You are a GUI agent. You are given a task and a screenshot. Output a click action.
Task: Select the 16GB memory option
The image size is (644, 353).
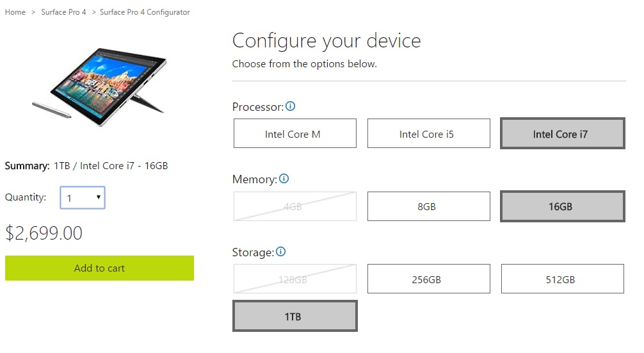point(561,206)
